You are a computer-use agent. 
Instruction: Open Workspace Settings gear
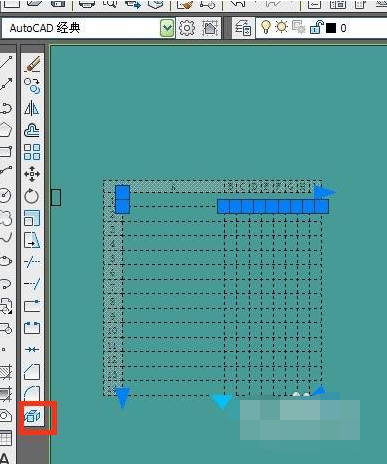(187, 28)
